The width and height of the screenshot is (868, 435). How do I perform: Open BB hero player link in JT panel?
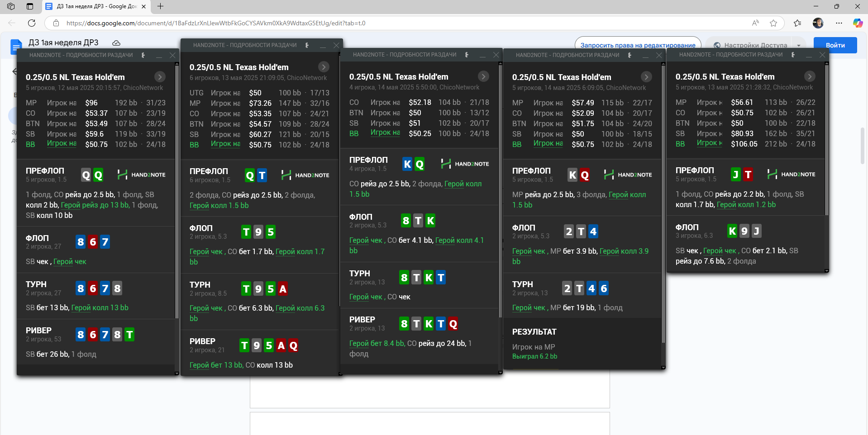click(x=710, y=143)
